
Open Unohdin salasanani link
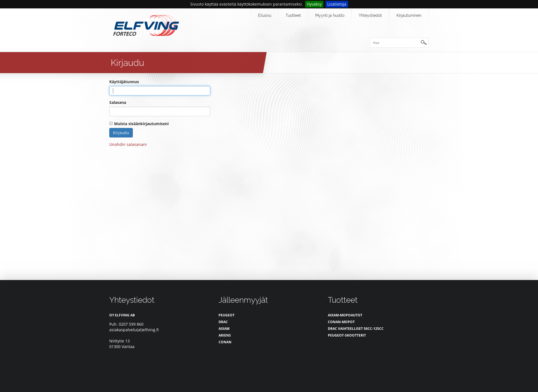128,144
